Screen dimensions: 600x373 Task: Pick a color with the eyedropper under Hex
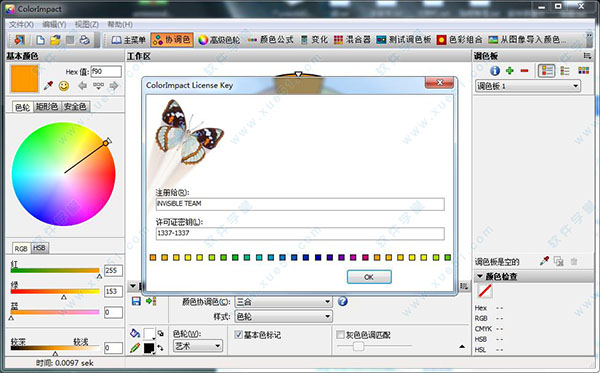(x=48, y=86)
